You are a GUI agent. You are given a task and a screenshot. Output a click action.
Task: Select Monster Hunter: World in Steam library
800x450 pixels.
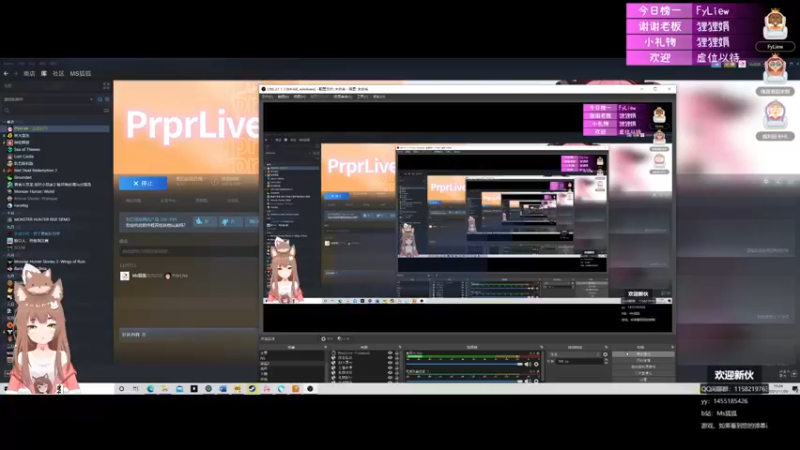pos(34,191)
